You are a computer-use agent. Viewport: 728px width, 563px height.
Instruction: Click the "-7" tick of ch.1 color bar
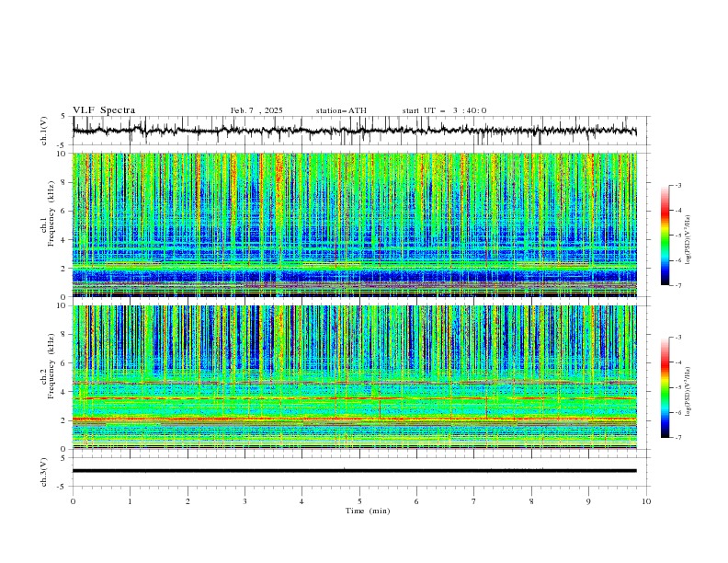678,285
